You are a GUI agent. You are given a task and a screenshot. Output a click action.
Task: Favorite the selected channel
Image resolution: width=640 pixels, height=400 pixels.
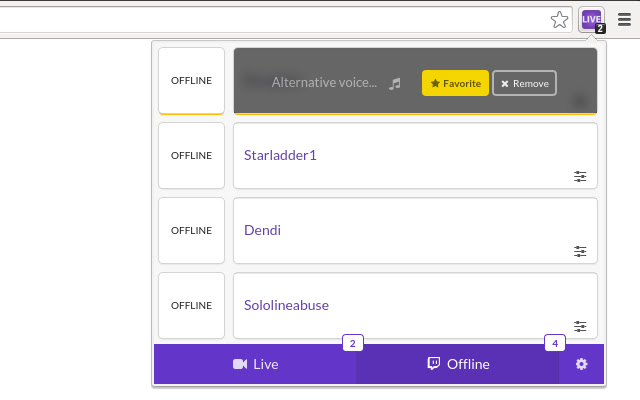[455, 83]
